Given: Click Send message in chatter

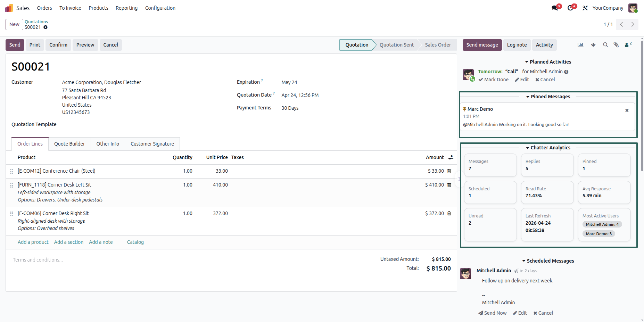Looking at the screenshot, I should 482,45.
